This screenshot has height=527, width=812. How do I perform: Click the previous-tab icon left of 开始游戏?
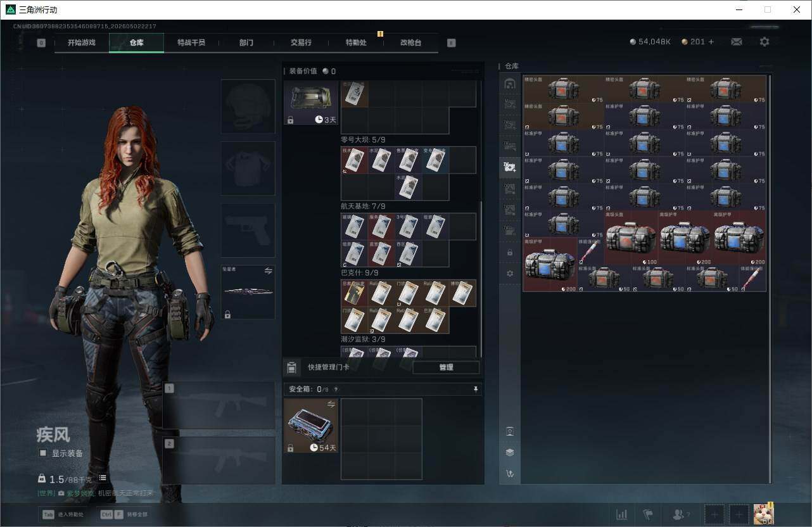pos(41,43)
